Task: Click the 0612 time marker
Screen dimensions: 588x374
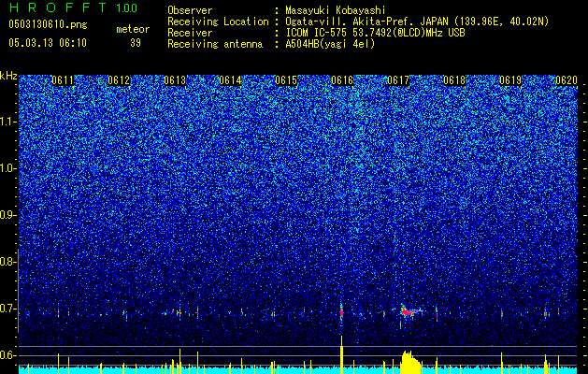Action: [x=119, y=80]
